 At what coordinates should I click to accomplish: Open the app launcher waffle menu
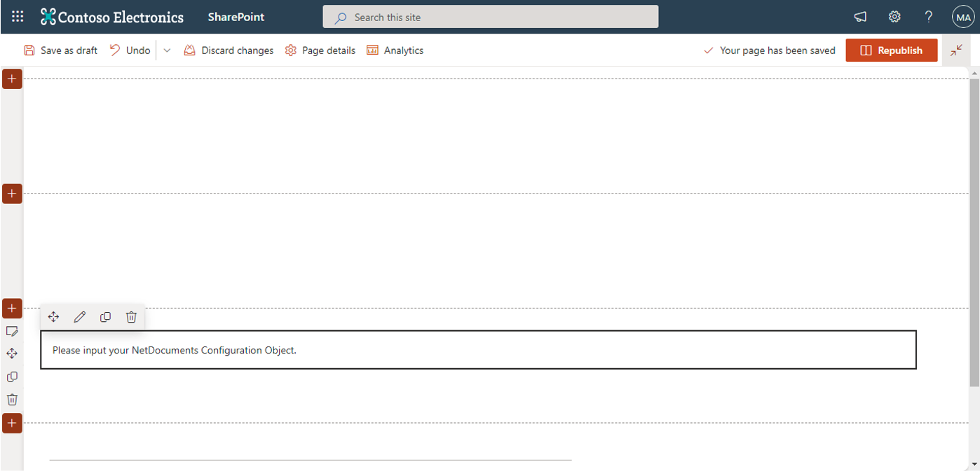tap(18, 17)
